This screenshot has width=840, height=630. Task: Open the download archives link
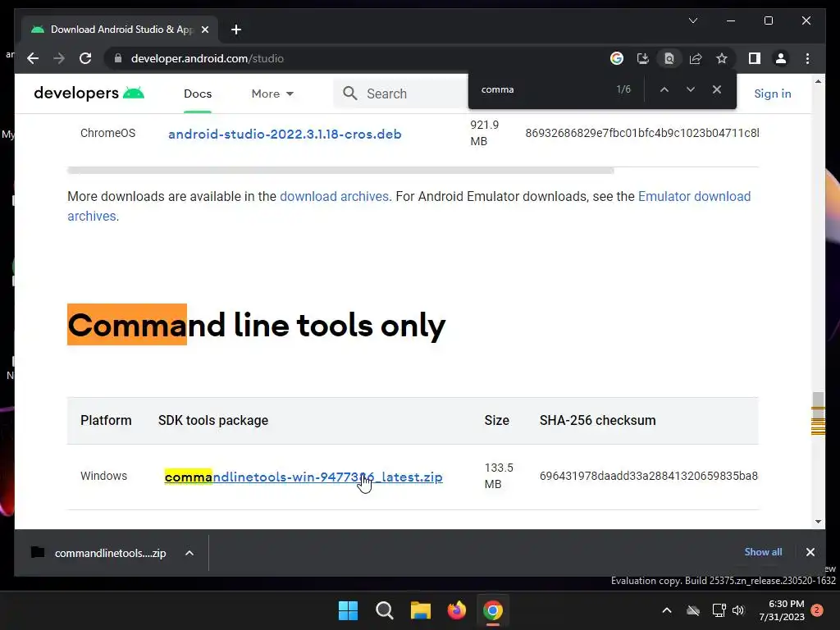(335, 197)
